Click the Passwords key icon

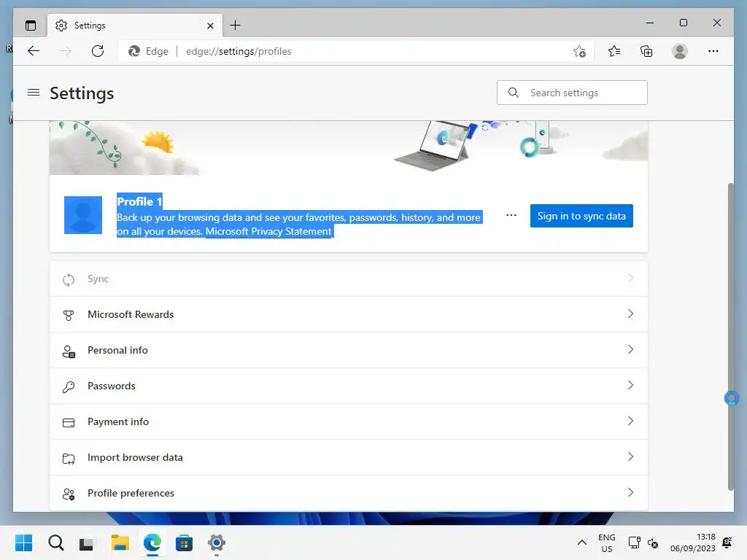pos(69,386)
